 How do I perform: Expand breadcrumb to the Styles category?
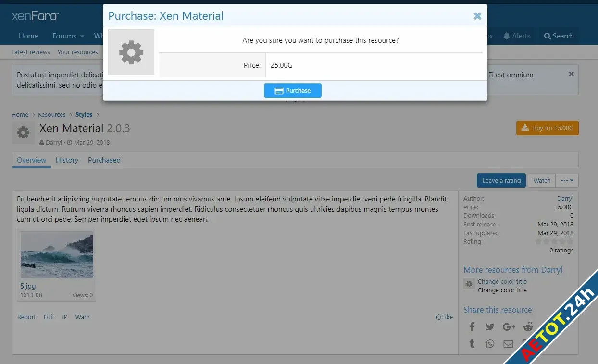pyautogui.click(x=84, y=114)
